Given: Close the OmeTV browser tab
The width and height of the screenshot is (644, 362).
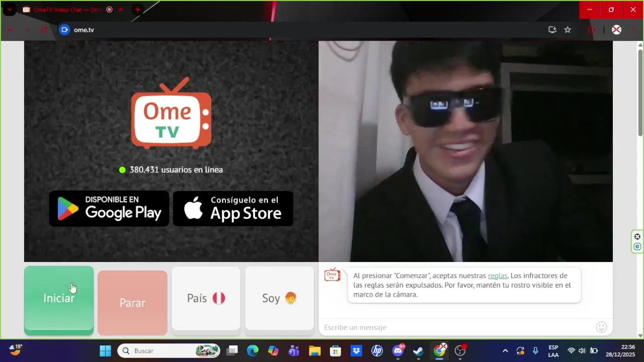Looking at the screenshot, I should coord(120,10).
